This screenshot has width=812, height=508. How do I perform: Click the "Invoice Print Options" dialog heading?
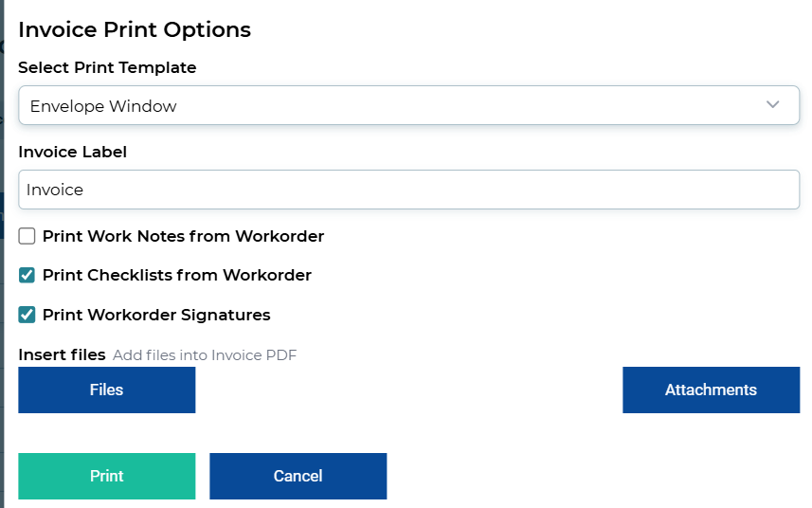point(135,29)
